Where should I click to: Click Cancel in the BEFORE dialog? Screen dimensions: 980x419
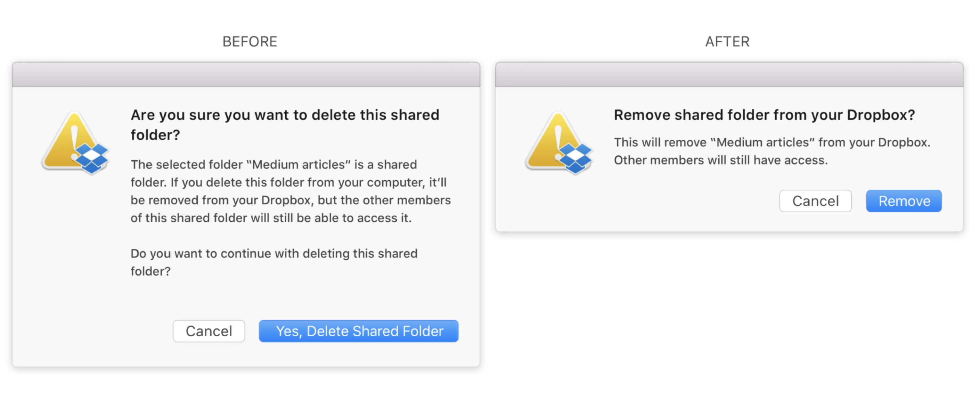[209, 331]
